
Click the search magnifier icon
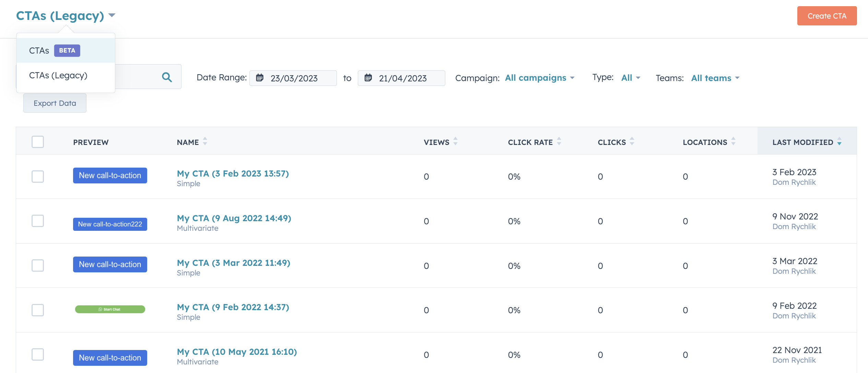[167, 77]
